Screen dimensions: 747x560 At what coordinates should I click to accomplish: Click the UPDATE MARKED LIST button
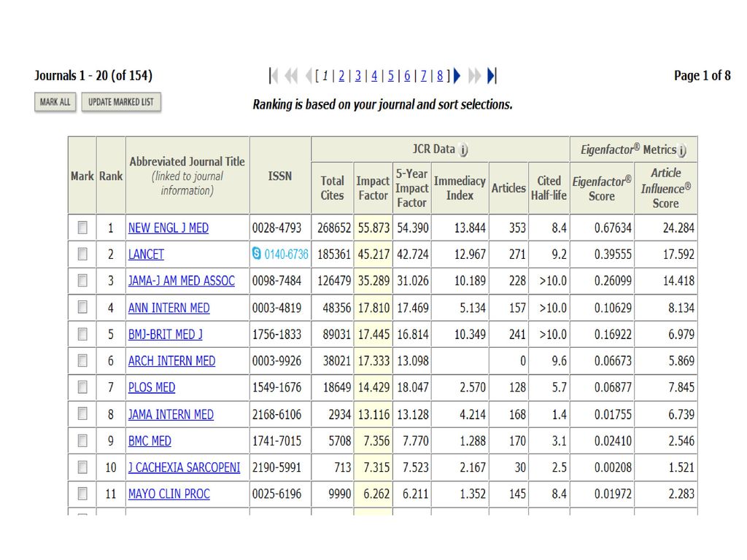(121, 102)
